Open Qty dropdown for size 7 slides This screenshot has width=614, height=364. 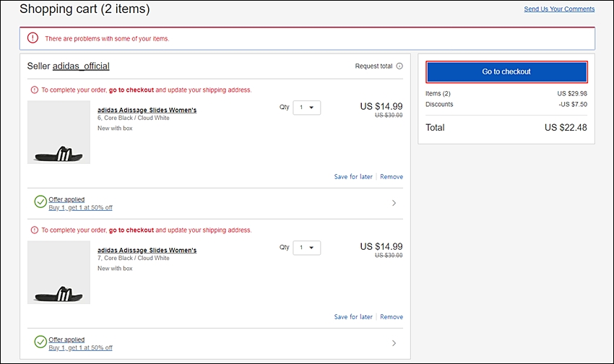pos(306,248)
